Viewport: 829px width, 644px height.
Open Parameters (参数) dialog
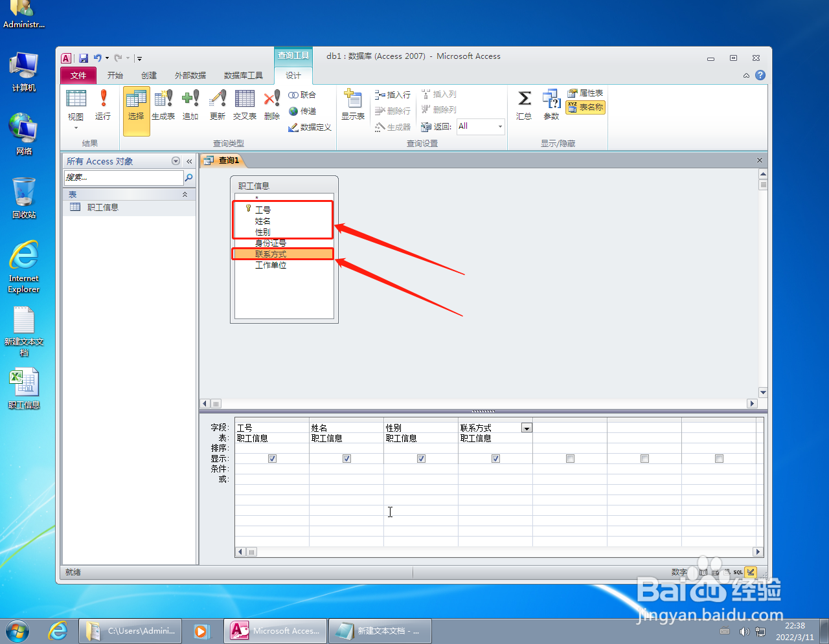pyautogui.click(x=551, y=105)
